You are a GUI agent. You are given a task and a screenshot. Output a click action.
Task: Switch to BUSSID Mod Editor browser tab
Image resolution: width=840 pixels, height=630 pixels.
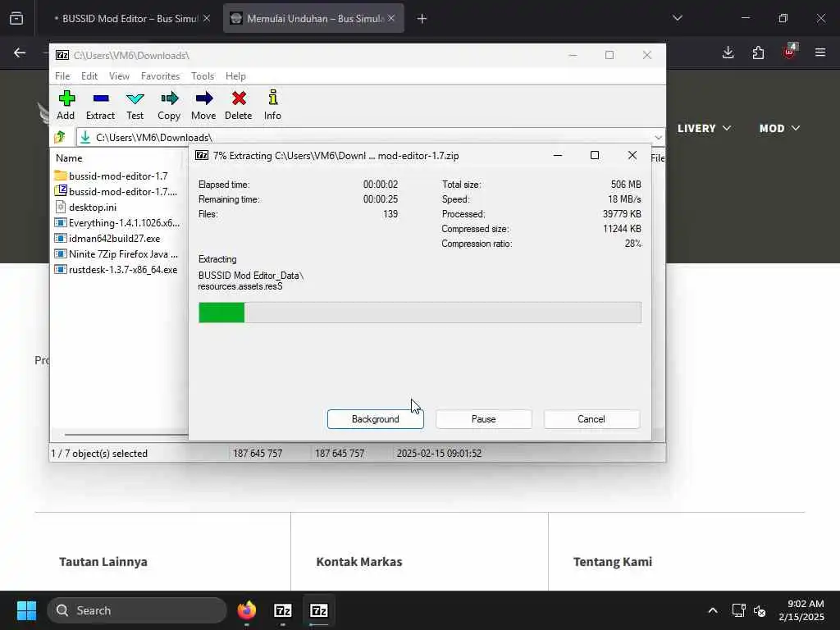pos(126,18)
